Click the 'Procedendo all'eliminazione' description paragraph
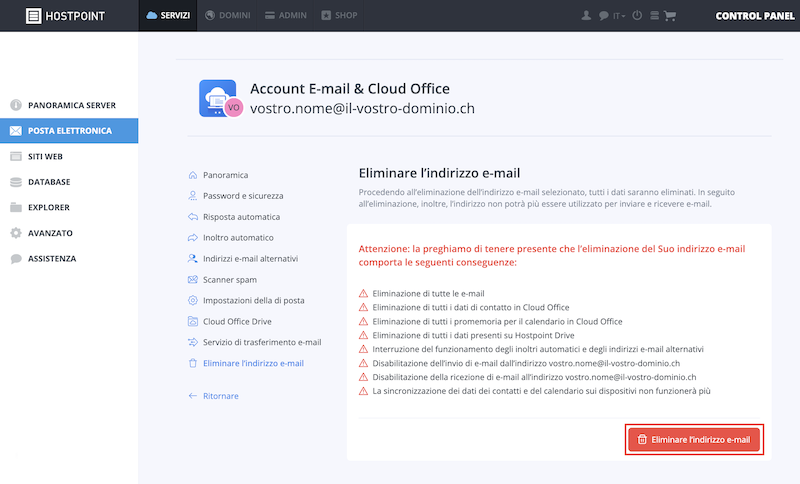Screen dimensions: 800x484 pyautogui.click(x=546, y=198)
